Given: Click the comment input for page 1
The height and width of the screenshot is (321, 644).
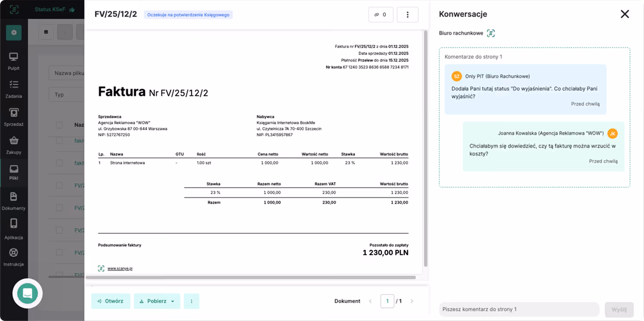Looking at the screenshot, I should [519, 309].
